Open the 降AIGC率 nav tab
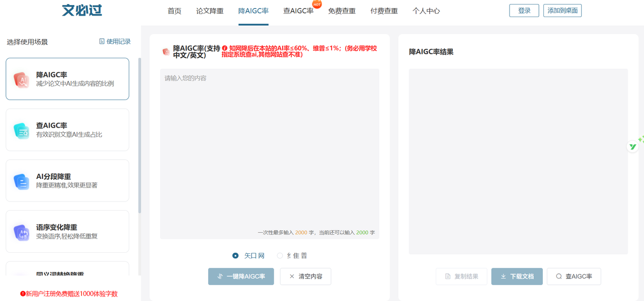Screen dimensions: 644x301 [253, 11]
